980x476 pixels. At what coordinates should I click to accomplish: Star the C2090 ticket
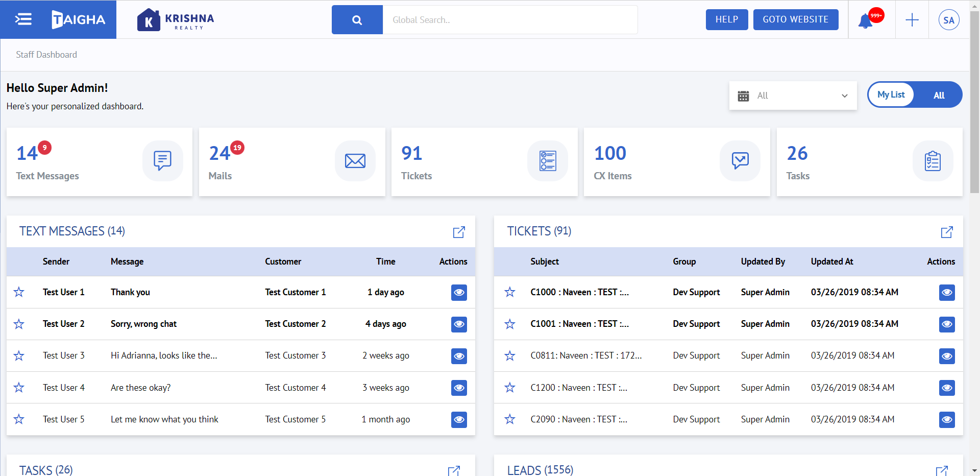click(x=510, y=419)
